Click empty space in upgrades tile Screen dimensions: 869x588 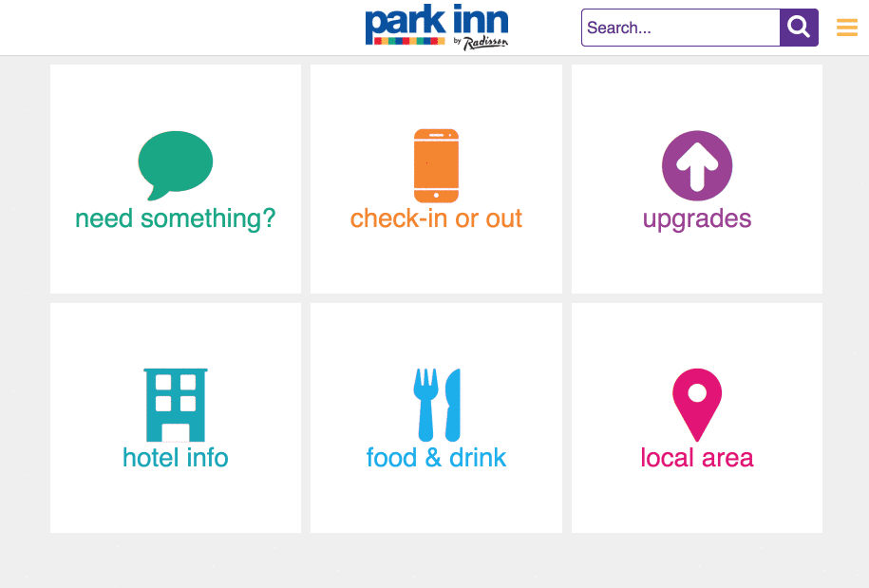[x=697, y=263]
